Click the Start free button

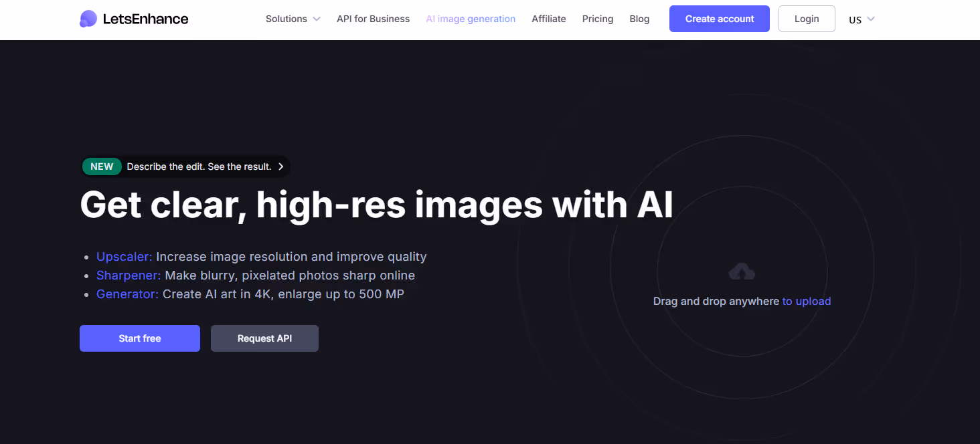click(140, 338)
